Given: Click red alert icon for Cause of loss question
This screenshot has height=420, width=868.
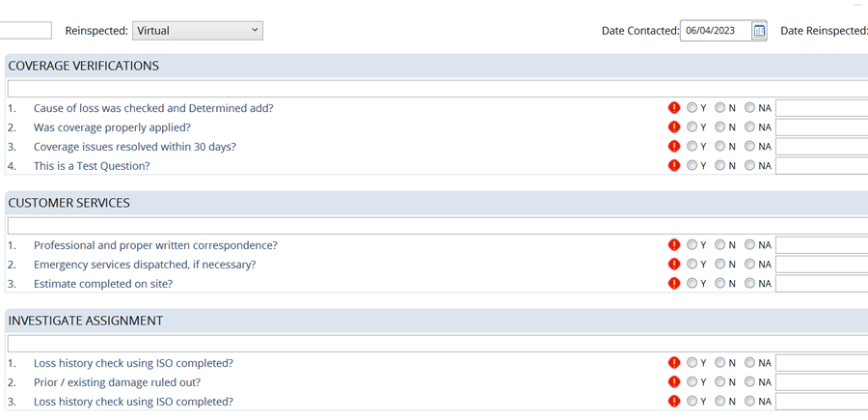Looking at the screenshot, I should click(x=674, y=108).
